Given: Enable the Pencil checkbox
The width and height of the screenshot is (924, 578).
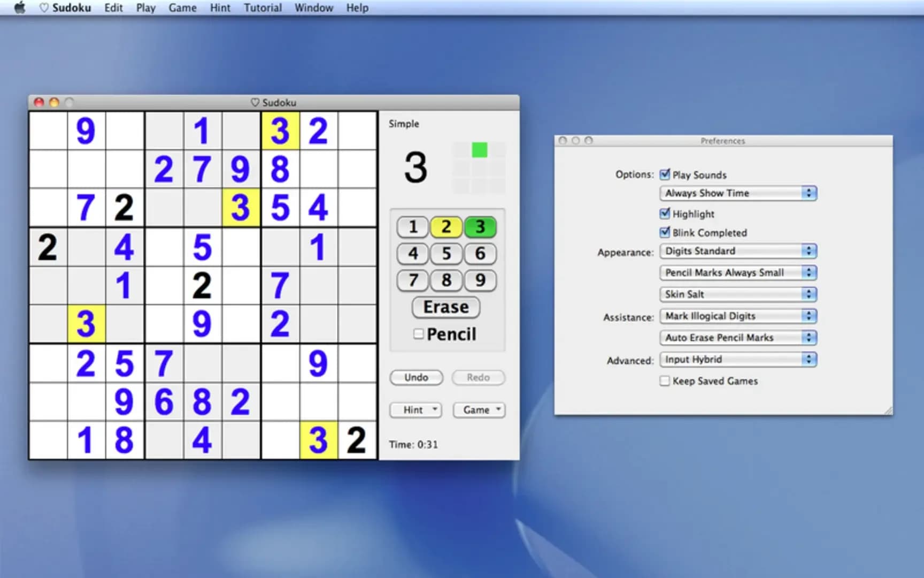Looking at the screenshot, I should (x=419, y=334).
